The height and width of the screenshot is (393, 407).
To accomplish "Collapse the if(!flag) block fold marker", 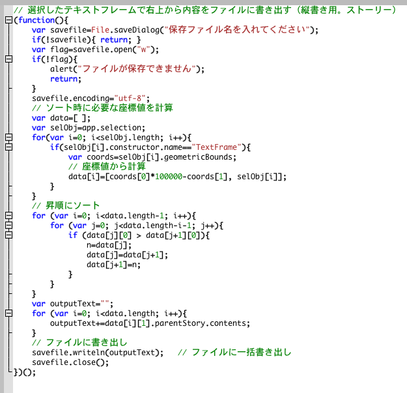I will (x=9, y=59).
